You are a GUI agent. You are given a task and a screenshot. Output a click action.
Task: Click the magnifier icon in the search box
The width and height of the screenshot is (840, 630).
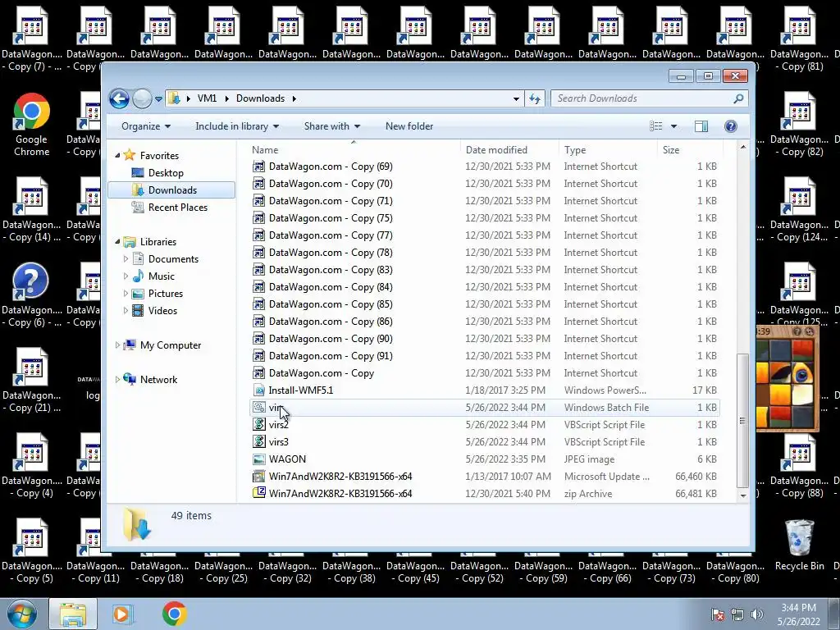click(738, 98)
